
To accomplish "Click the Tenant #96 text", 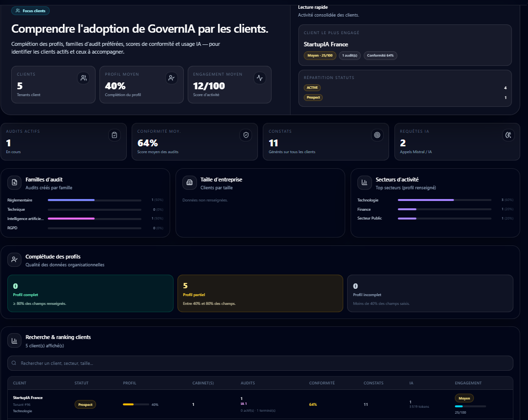I will pyautogui.click(x=21, y=405).
